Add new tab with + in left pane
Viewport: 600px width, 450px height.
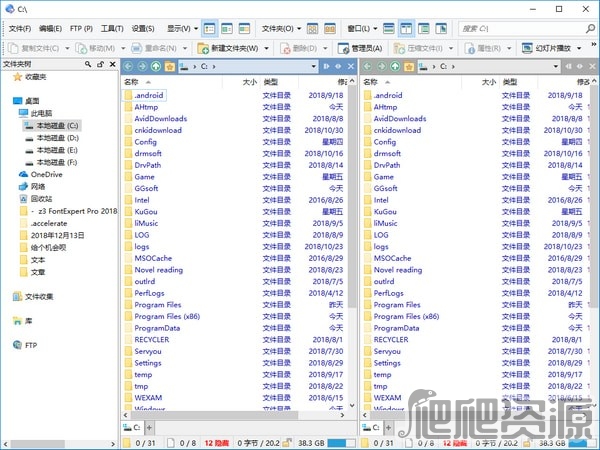click(149, 427)
